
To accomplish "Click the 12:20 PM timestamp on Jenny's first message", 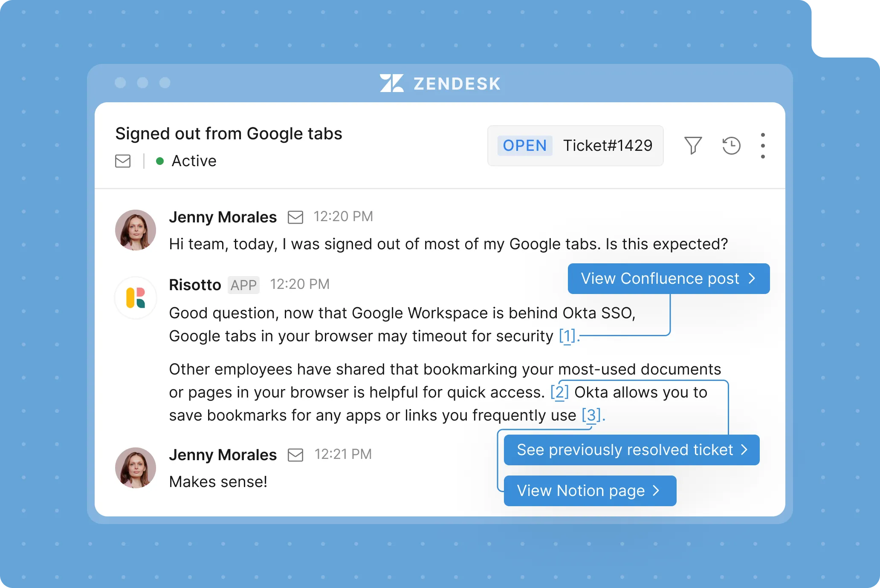I will [x=343, y=216].
